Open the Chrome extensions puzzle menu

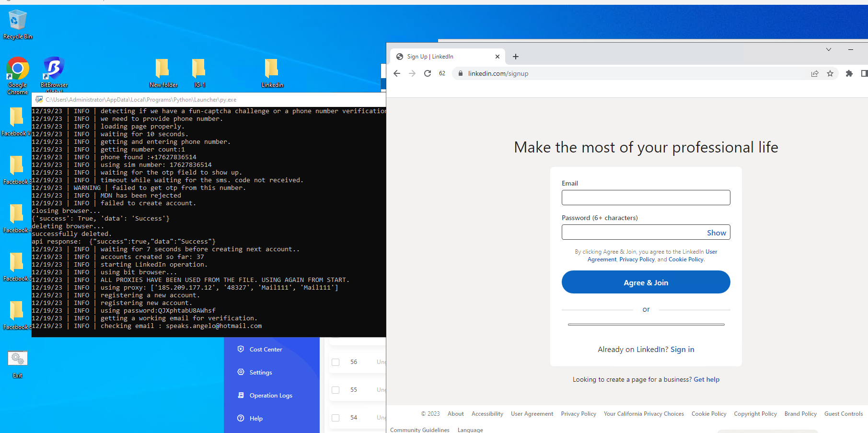click(849, 73)
